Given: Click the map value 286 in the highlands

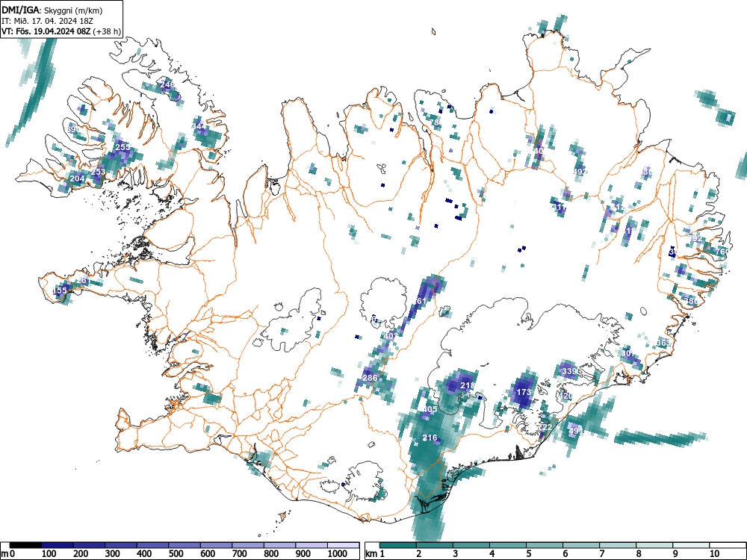Looking at the screenshot, I should click(371, 378).
